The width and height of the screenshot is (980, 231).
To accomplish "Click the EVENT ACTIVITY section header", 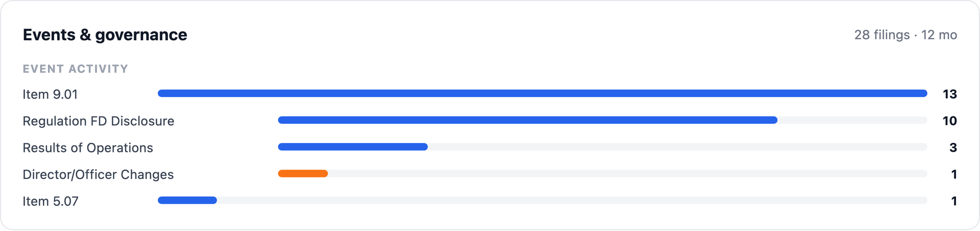I will (x=76, y=69).
